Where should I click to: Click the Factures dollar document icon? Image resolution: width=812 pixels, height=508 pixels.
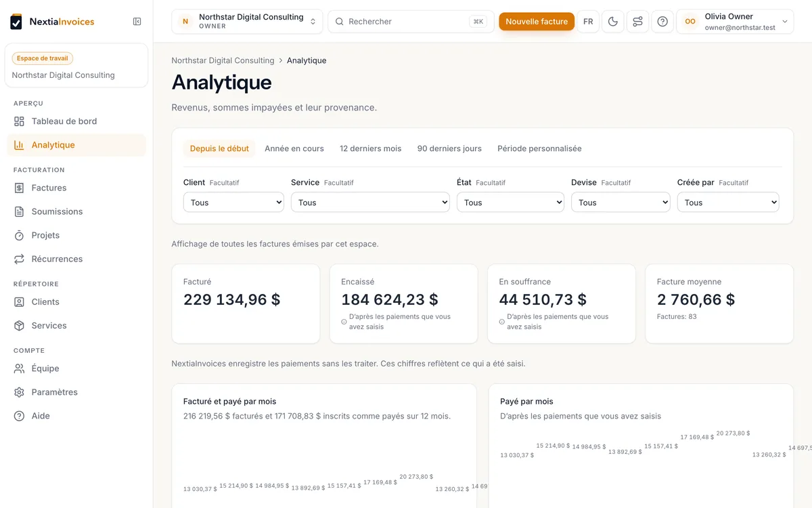pos(19,188)
